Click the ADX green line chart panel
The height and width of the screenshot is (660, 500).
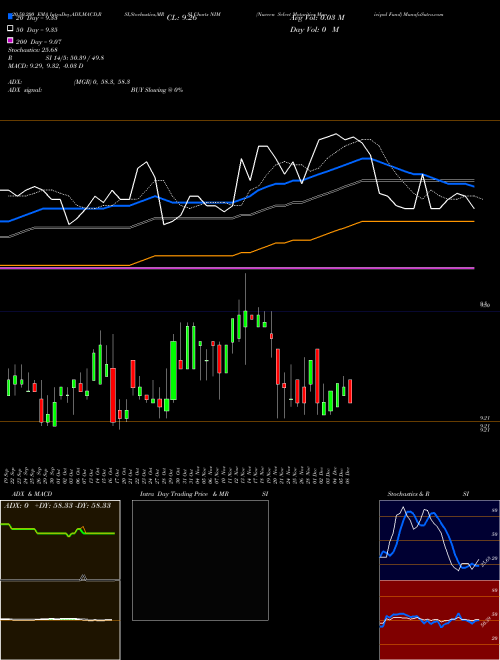click(60, 540)
